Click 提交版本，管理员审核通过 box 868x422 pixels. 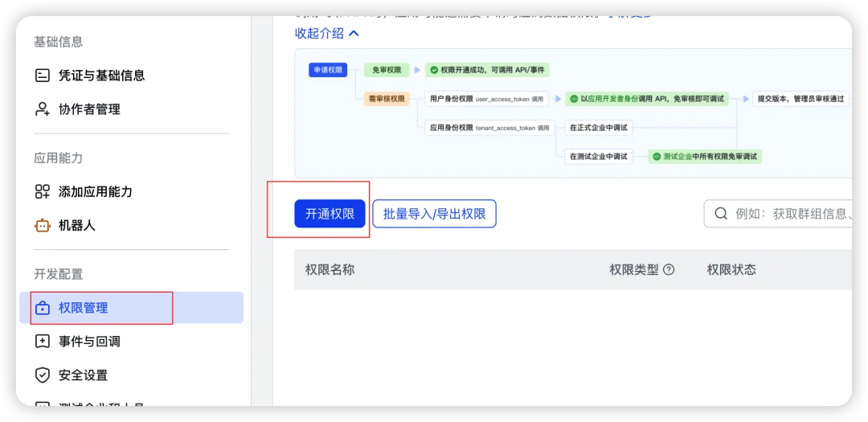800,99
